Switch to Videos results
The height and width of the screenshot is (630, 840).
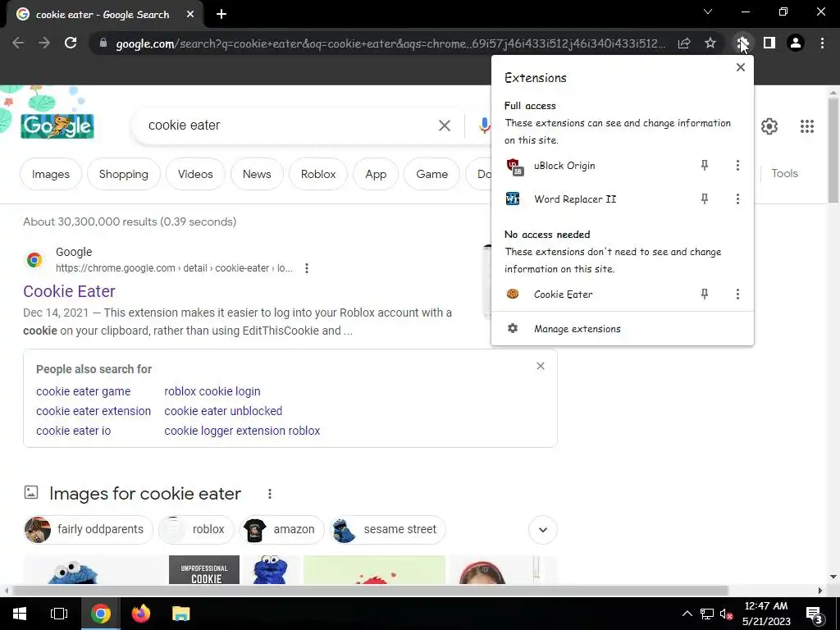point(195,174)
